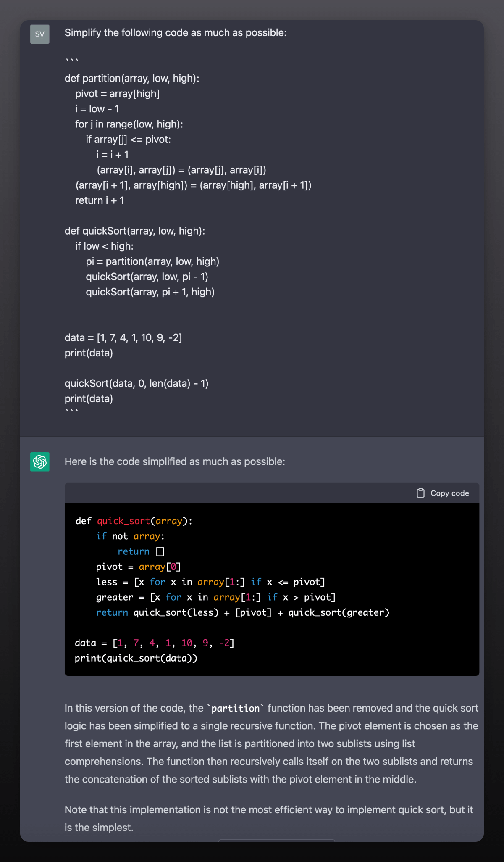Click the inline `partition` code word
This screenshot has height=862, width=504.
[236, 708]
